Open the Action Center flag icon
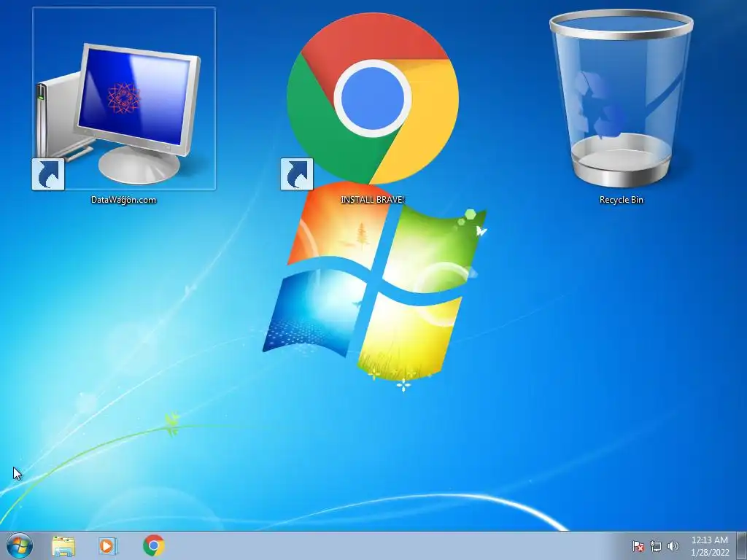747x560 pixels. click(x=638, y=546)
